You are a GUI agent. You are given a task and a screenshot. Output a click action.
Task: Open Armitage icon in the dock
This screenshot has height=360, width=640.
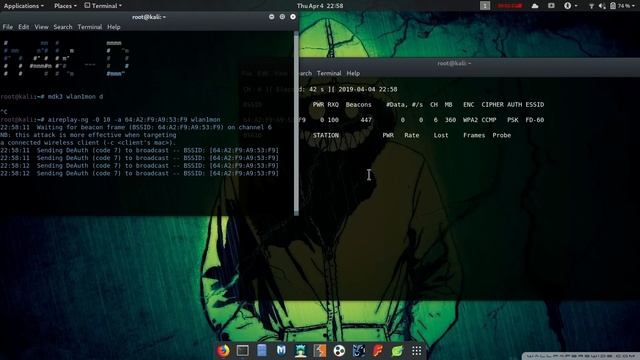point(301,351)
